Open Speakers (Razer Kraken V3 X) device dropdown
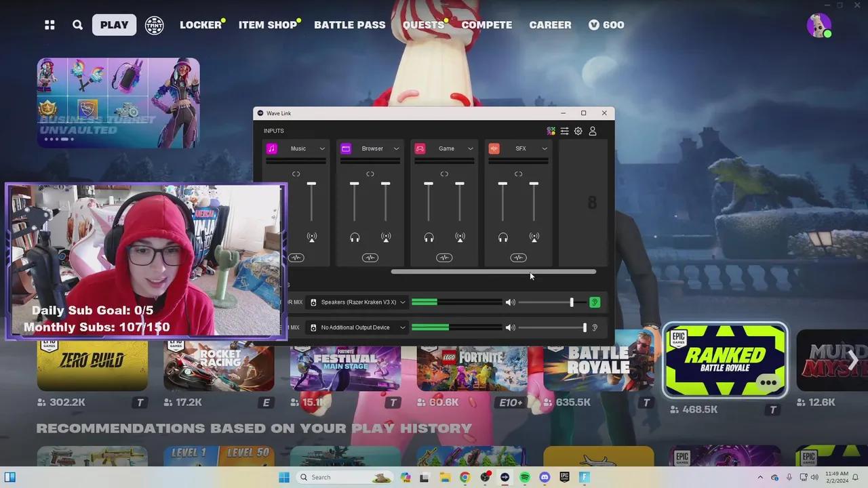The width and height of the screenshot is (868, 488). click(357, 302)
